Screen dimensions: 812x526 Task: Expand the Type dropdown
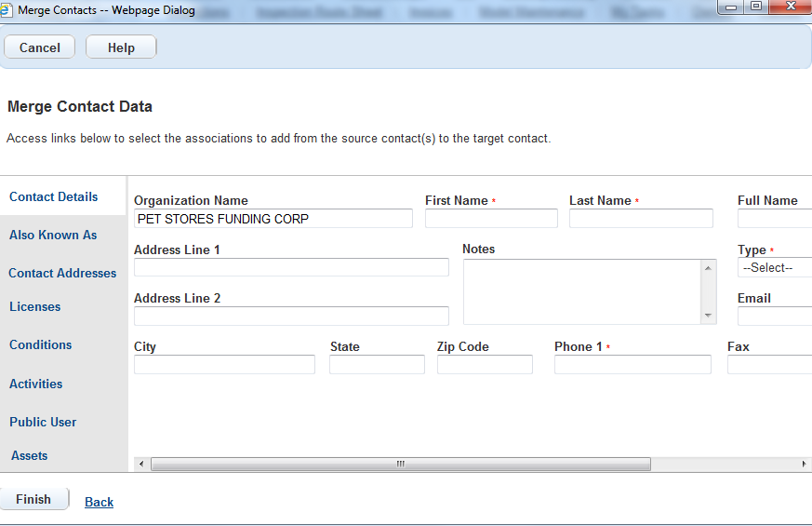[x=775, y=267]
